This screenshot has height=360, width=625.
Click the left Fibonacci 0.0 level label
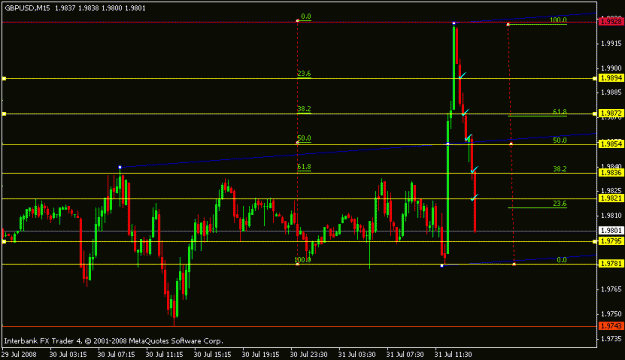(306, 16)
